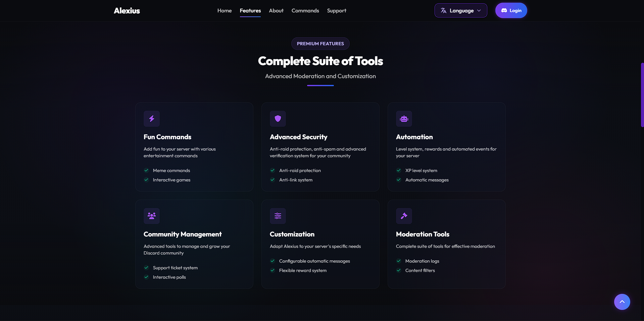644x321 pixels.
Task: Click the gavel icon on Moderation Tools card
Action: (404, 216)
